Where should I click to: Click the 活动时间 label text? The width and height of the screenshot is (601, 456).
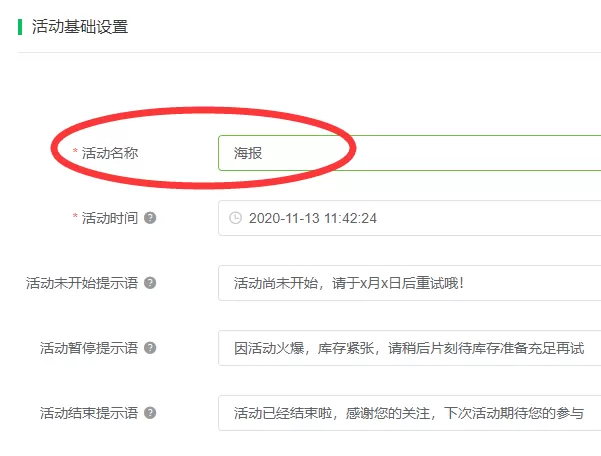tap(110, 218)
